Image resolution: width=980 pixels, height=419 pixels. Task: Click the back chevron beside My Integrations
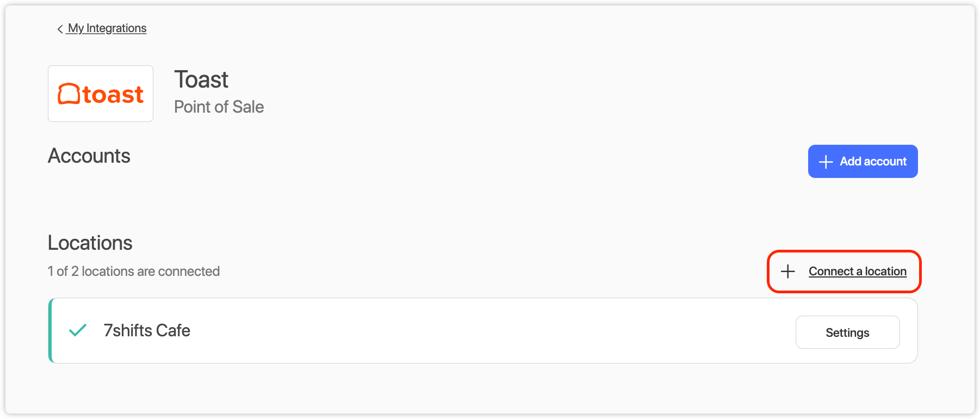pyautogui.click(x=60, y=29)
